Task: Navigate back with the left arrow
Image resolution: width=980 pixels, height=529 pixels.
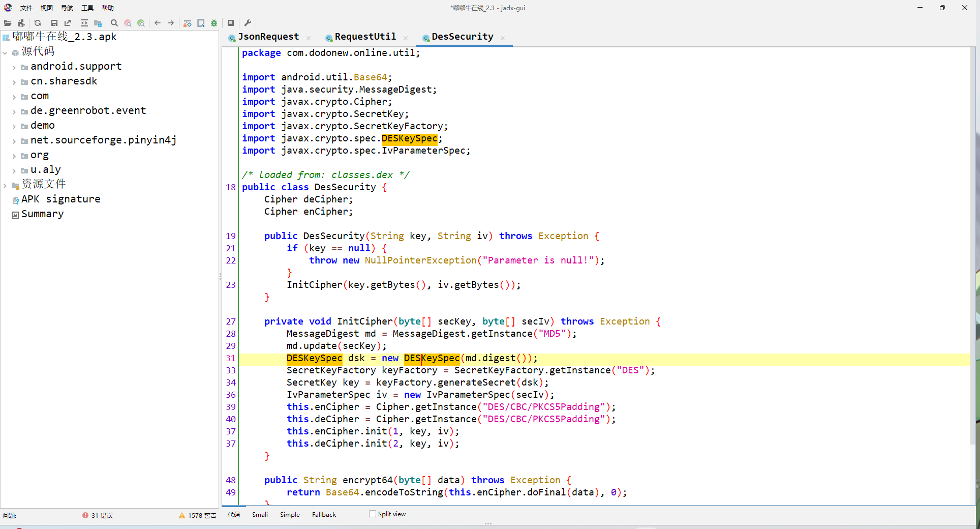Action: pos(158,23)
